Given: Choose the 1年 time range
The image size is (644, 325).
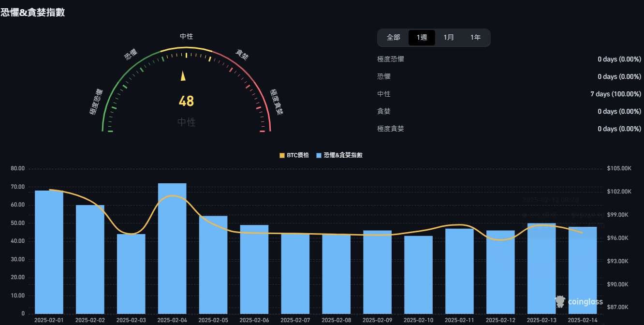Looking at the screenshot, I should click(x=476, y=37).
